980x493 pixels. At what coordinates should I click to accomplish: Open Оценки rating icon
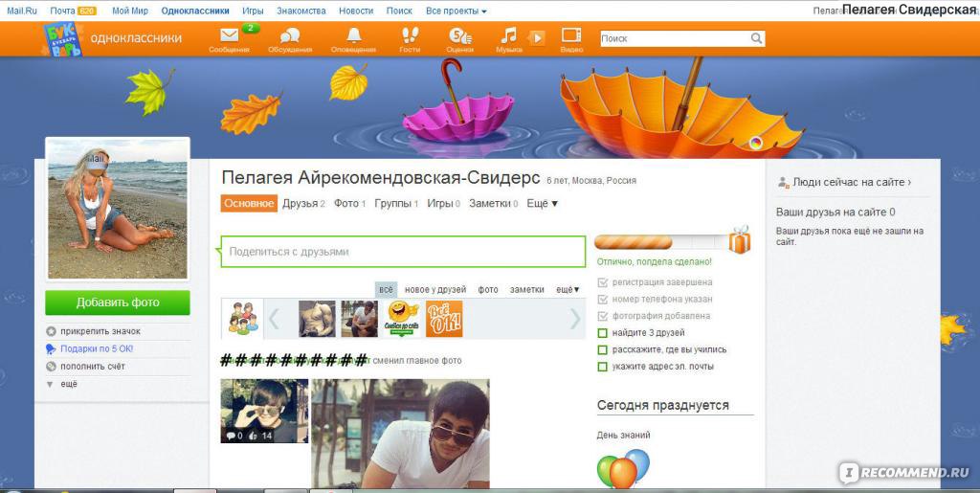coord(460,35)
